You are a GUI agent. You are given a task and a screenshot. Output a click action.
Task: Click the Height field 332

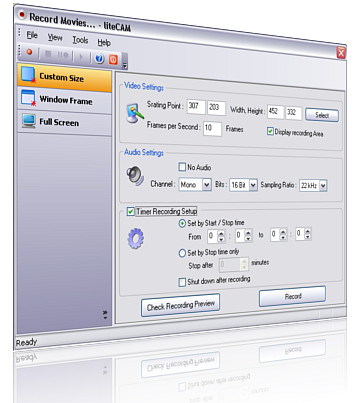coord(294,113)
